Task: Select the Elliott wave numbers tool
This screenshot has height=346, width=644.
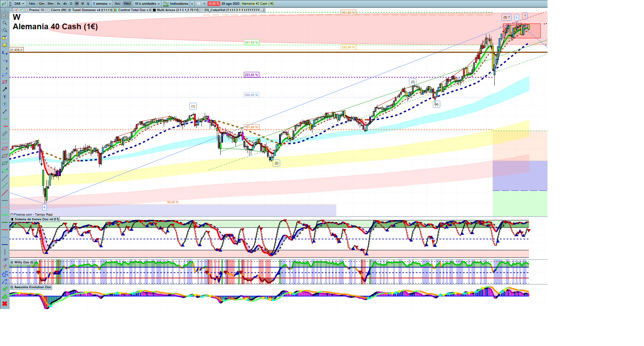Action: 5,274
